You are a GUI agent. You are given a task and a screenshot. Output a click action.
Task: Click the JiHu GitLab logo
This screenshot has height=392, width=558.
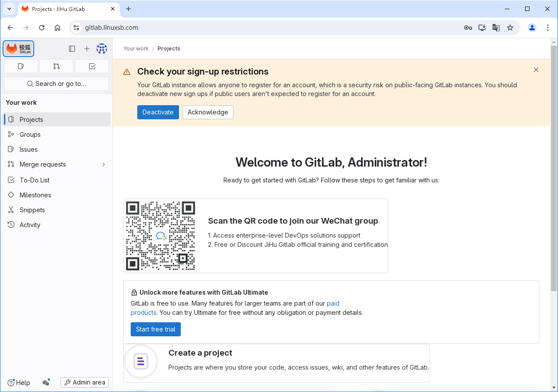(18, 49)
